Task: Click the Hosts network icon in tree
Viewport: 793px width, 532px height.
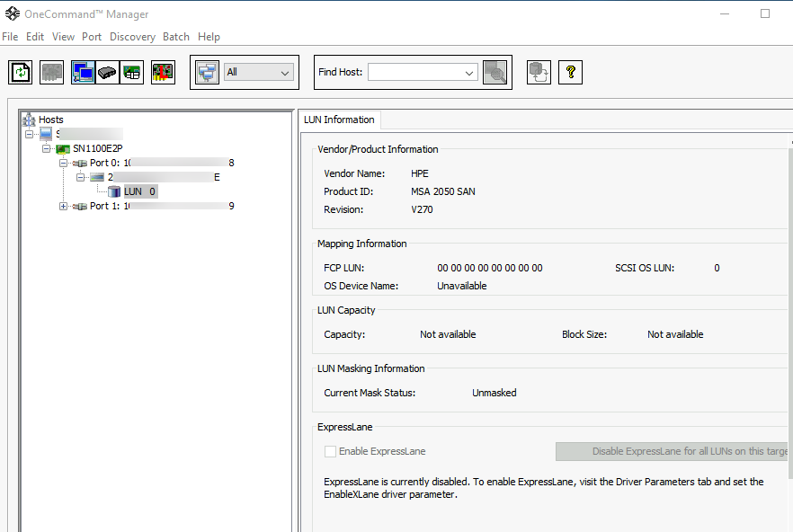Action: 29,120
